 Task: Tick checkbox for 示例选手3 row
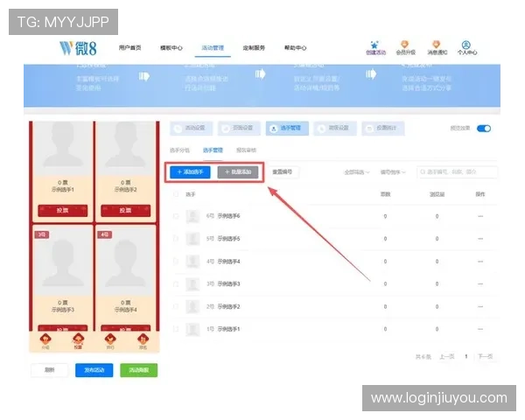176,284
